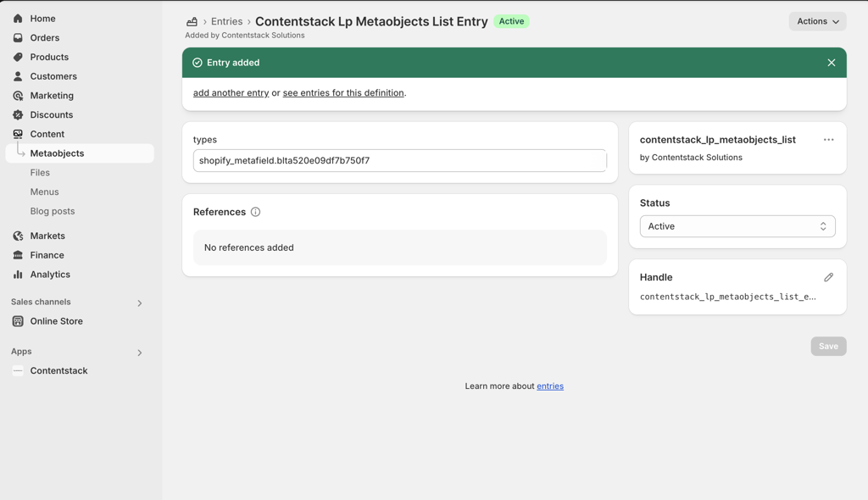Click the Discounts badge icon

pos(18,115)
